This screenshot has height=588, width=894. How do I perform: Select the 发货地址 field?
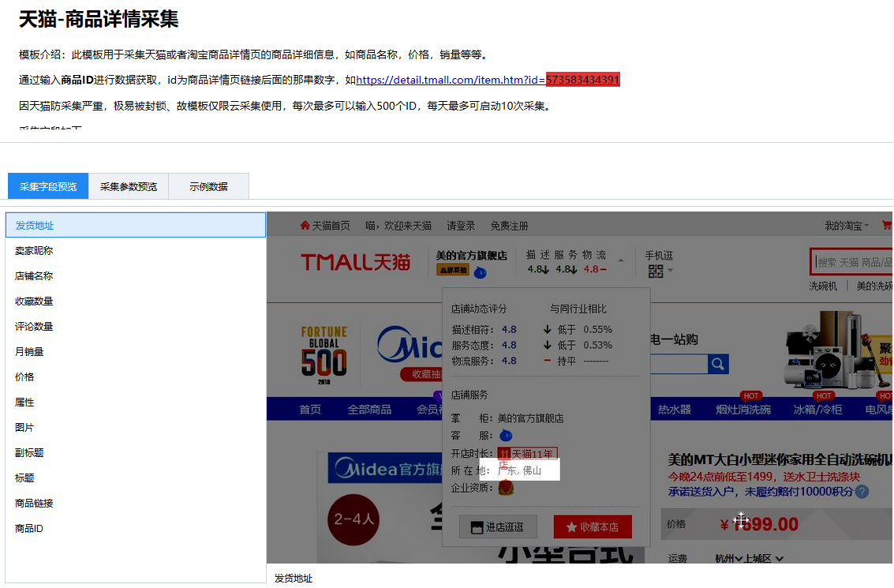[x=136, y=225]
